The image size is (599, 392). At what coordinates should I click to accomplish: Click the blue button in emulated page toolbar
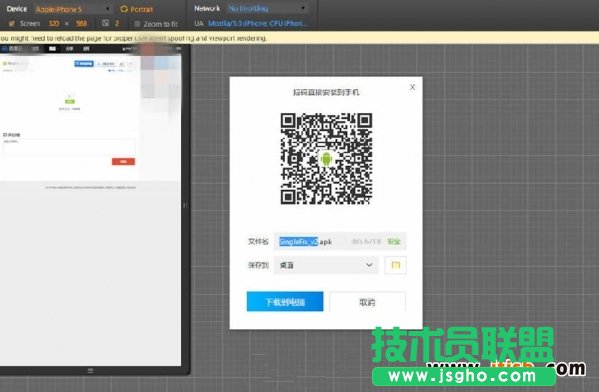click(x=84, y=63)
